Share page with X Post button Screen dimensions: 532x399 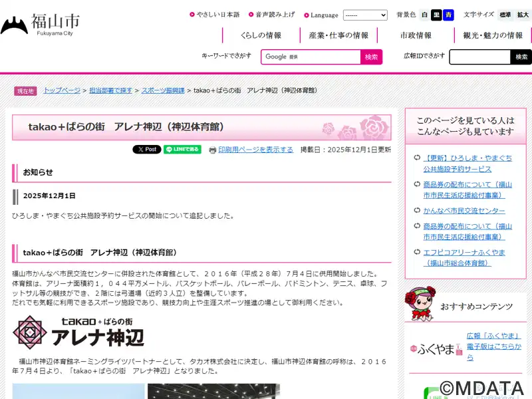pyautogui.click(x=147, y=150)
